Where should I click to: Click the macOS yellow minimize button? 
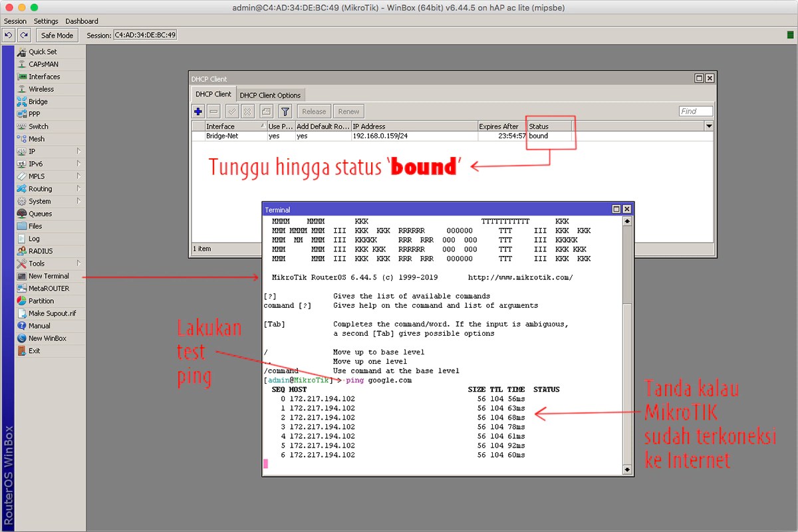(23, 7)
